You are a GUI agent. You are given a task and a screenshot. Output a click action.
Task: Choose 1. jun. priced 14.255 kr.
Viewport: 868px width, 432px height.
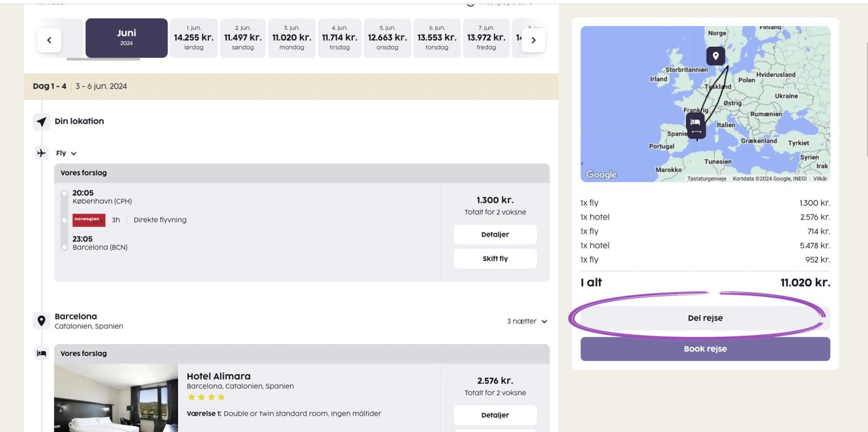pyautogui.click(x=193, y=38)
